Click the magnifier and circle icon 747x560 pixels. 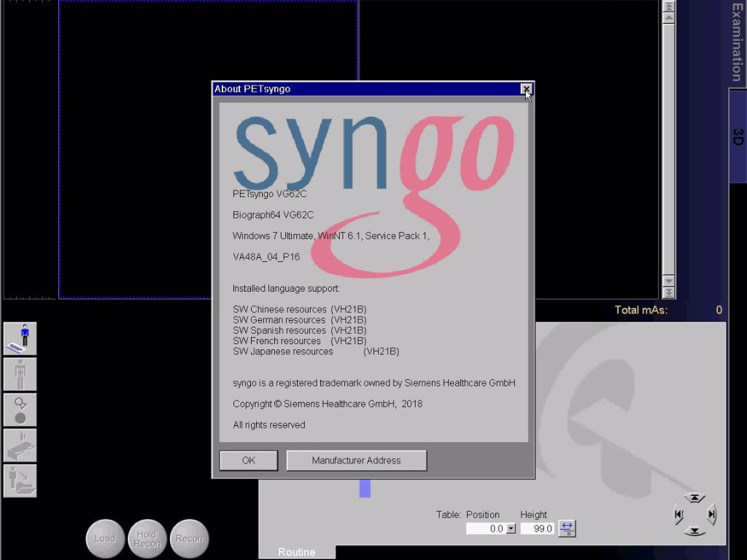[x=20, y=410]
